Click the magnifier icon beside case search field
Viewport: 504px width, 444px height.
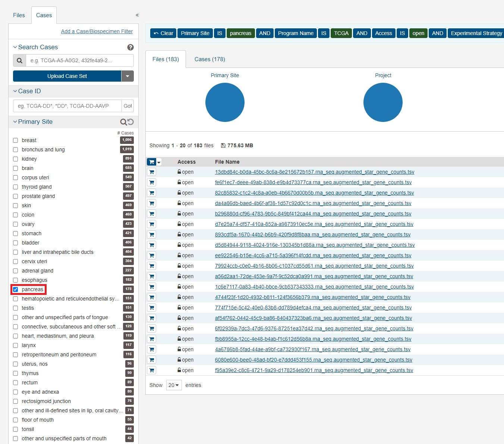[20, 60]
